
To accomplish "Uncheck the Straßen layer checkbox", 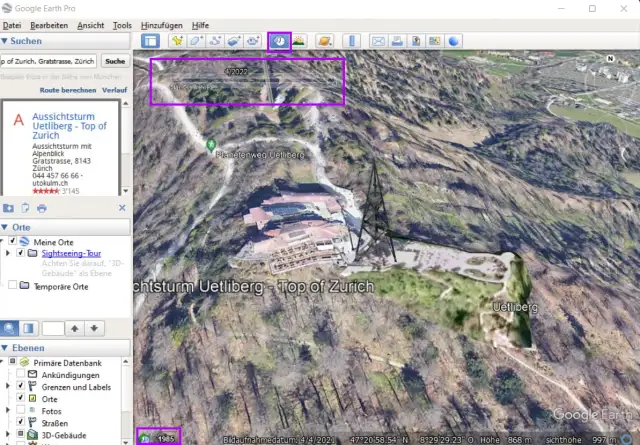I will (22, 423).
